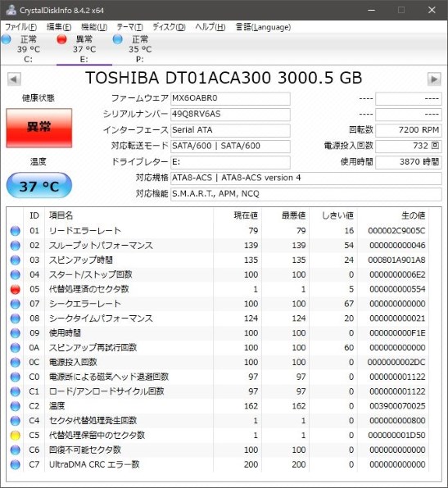Image resolution: width=448 pixels, height=488 pixels.
Task: Open the ディスク(D) menu
Action: pos(169,27)
